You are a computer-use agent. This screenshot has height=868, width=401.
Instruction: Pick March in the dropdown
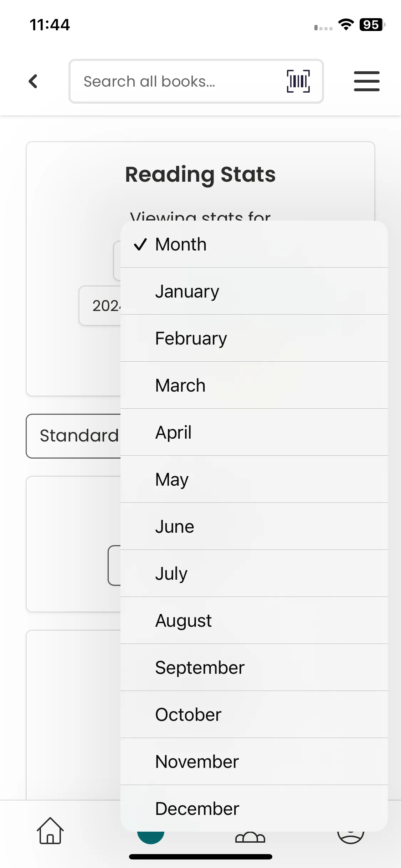[x=254, y=386]
